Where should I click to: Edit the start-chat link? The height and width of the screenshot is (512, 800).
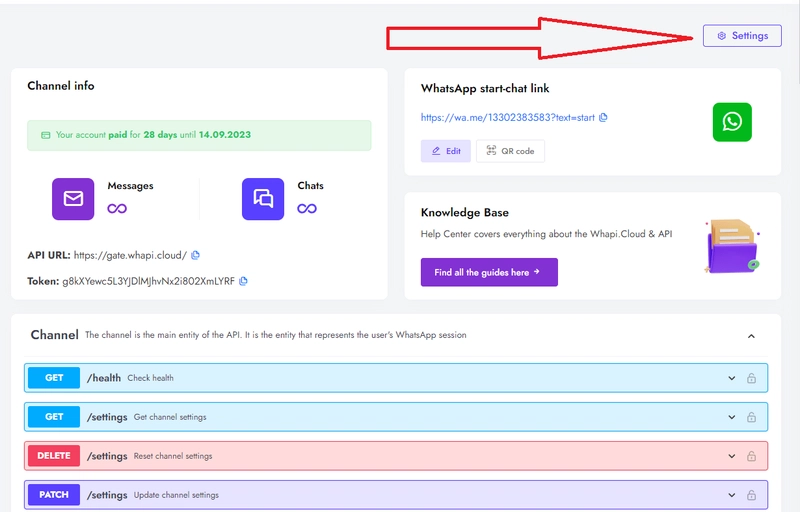(445, 151)
